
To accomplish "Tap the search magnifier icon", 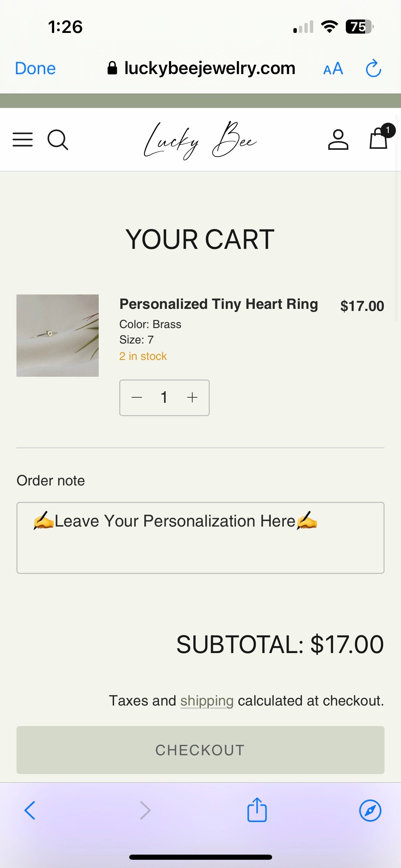I will pyautogui.click(x=58, y=140).
